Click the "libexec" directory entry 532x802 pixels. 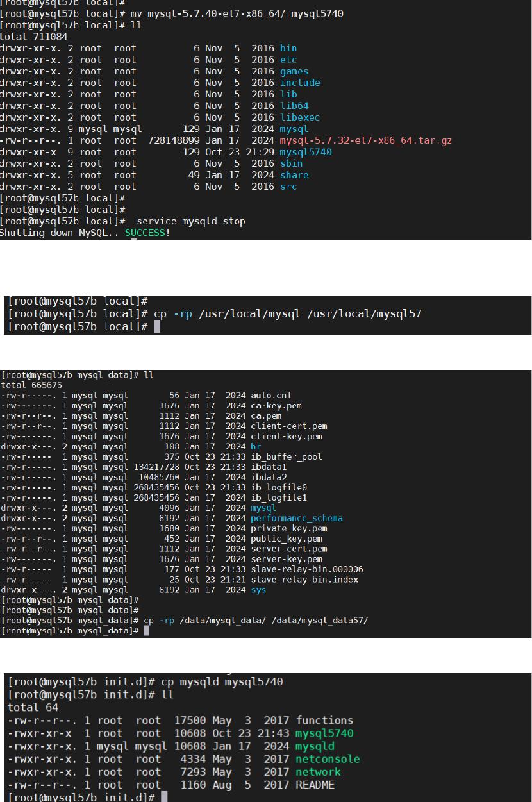299,117
